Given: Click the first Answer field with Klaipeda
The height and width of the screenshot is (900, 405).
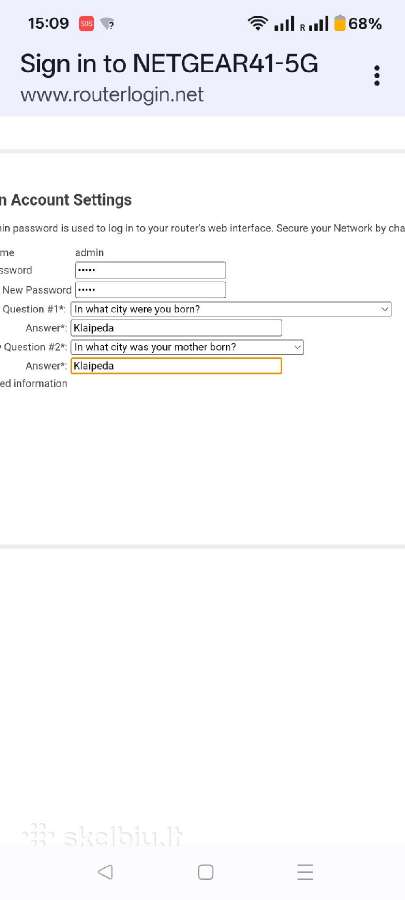Looking at the screenshot, I should point(176,328).
